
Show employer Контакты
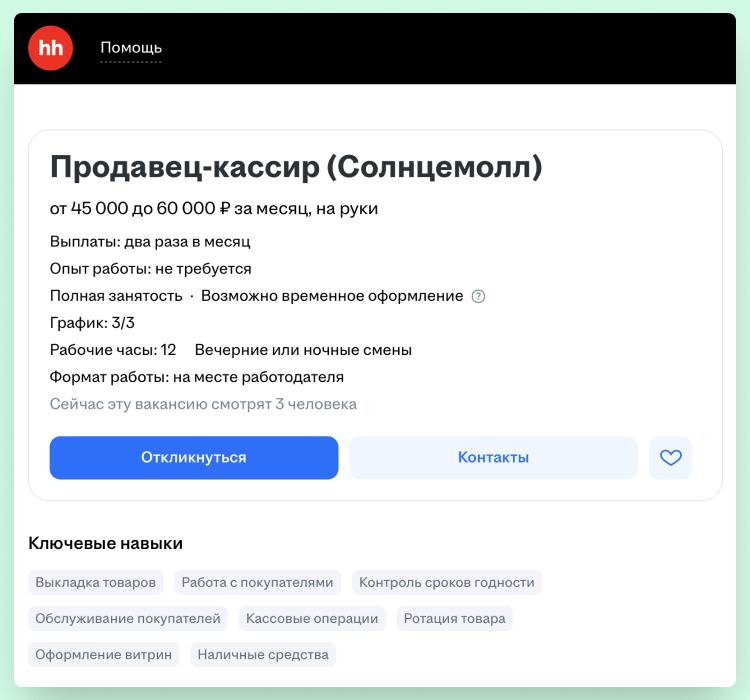tap(493, 457)
